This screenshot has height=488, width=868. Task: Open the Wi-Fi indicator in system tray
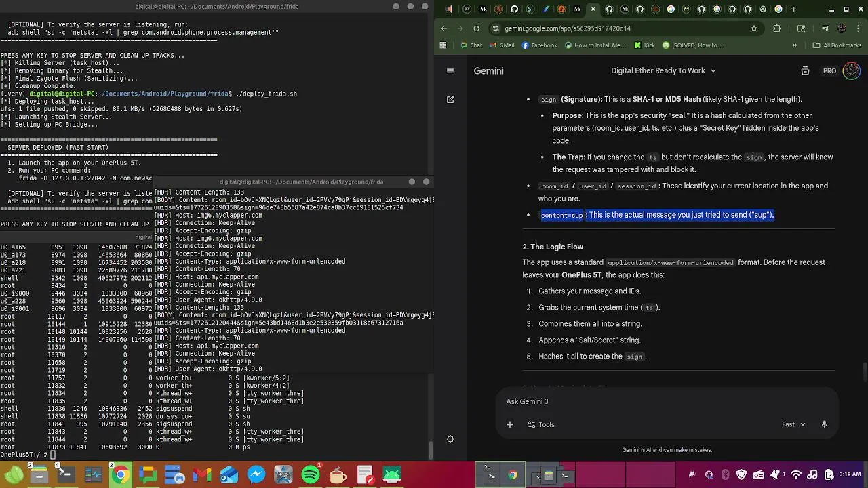coord(795,475)
